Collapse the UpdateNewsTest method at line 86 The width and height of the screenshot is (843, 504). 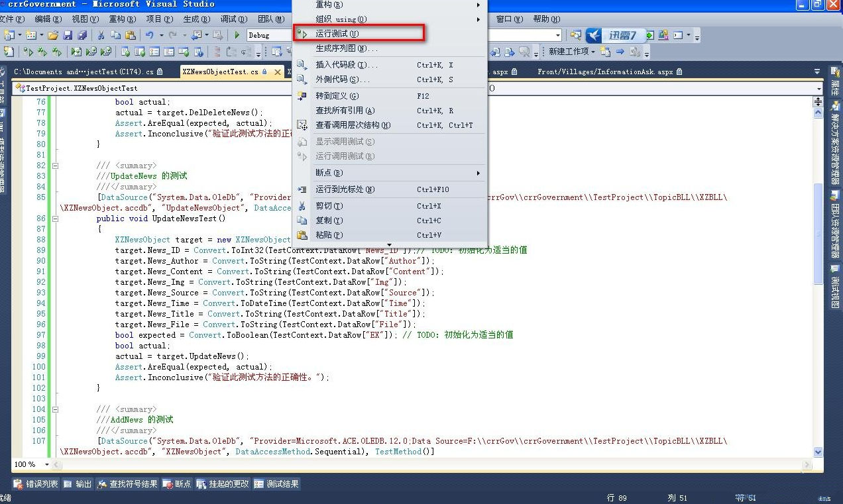tap(56, 219)
